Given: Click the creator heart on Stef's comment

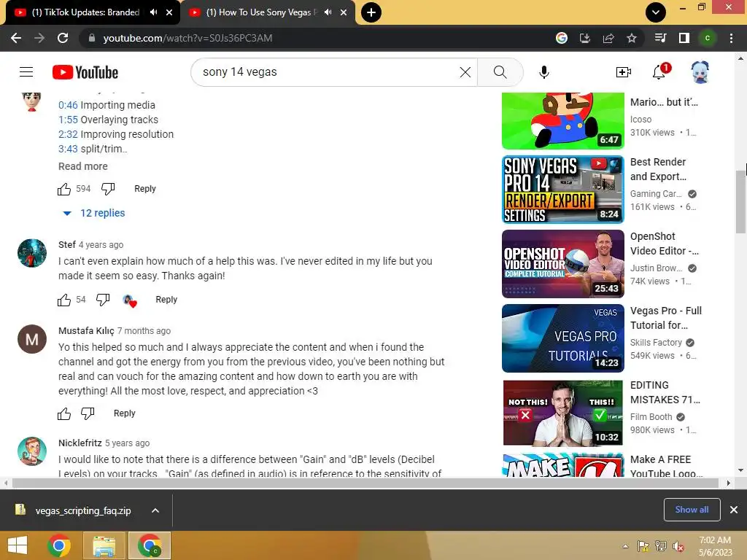Looking at the screenshot, I should [130, 301].
